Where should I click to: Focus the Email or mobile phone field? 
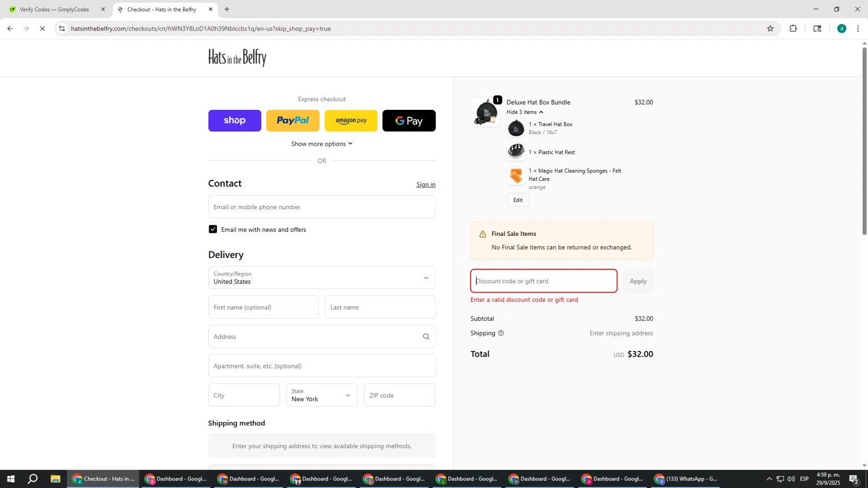click(322, 207)
